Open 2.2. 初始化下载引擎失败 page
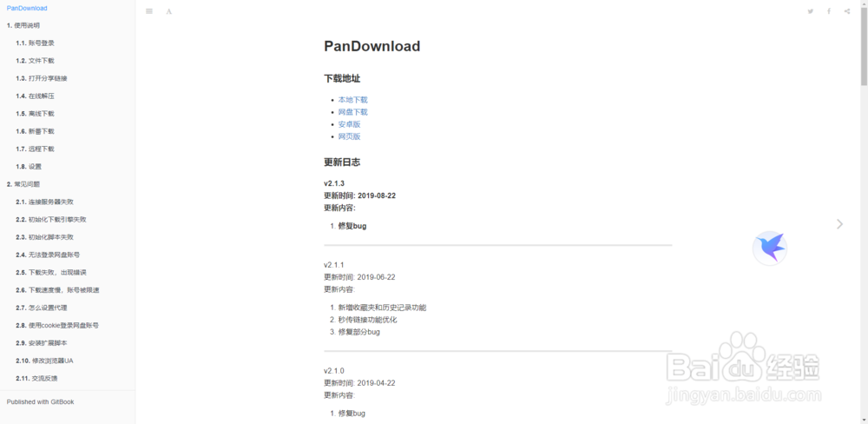The height and width of the screenshot is (424, 868). point(51,220)
